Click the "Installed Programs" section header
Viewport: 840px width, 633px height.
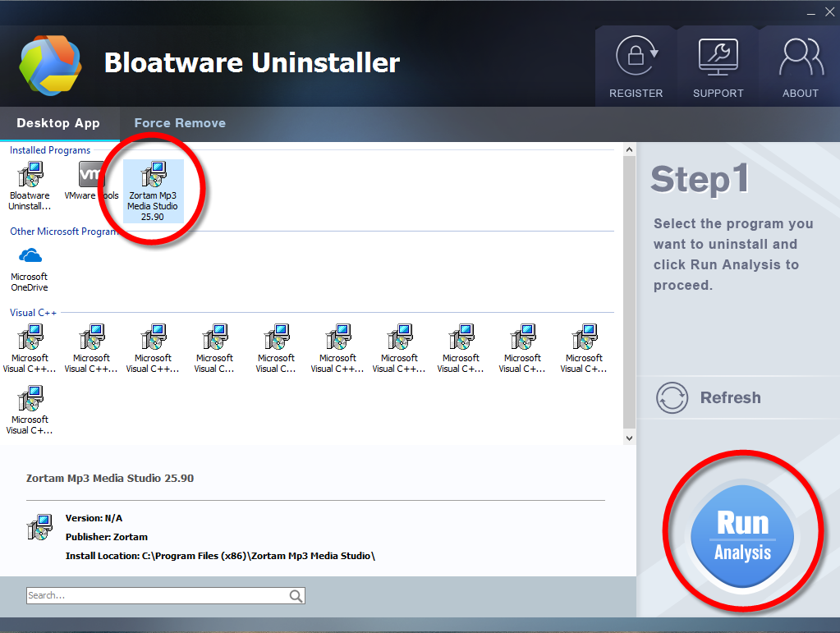click(50, 150)
